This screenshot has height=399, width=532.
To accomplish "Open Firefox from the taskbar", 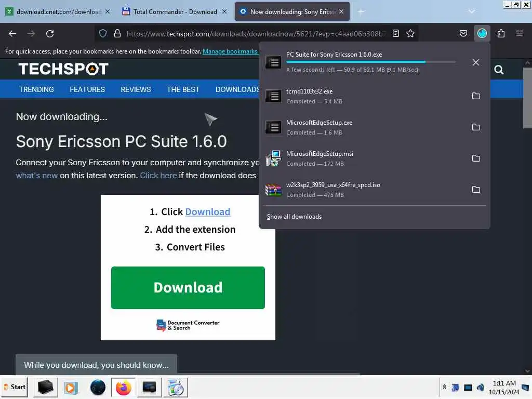I will pyautogui.click(x=124, y=387).
